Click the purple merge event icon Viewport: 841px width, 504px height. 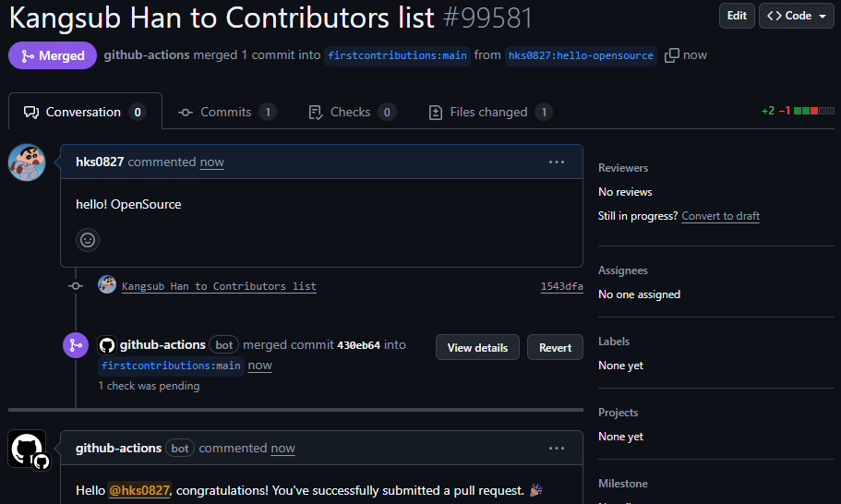[76, 345]
